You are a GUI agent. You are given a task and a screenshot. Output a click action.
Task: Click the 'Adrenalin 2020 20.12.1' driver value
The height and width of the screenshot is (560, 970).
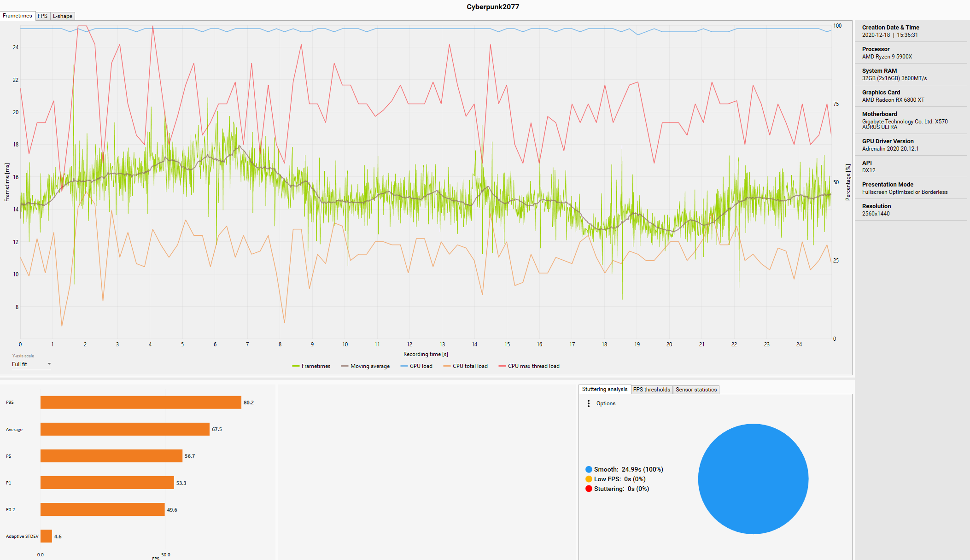pyautogui.click(x=890, y=149)
